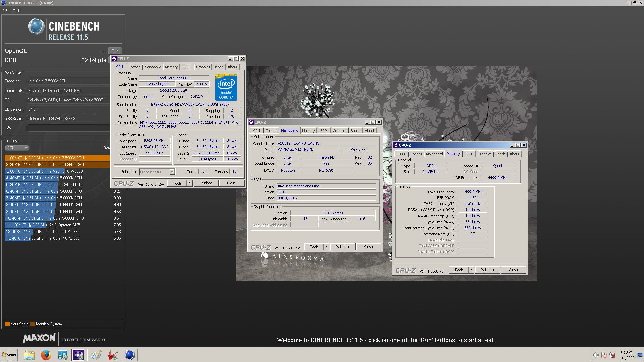
Task: Switch to the CPU-Z taskbar icon
Action: 78,355
